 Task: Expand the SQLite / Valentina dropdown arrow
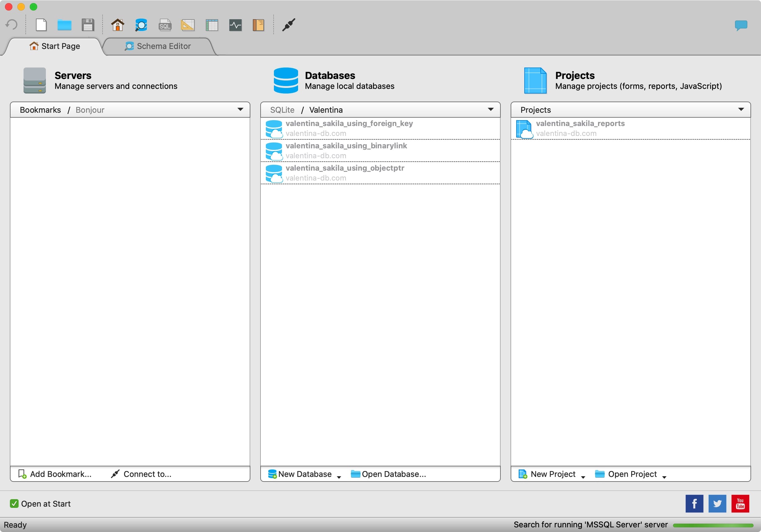coord(490,109)
